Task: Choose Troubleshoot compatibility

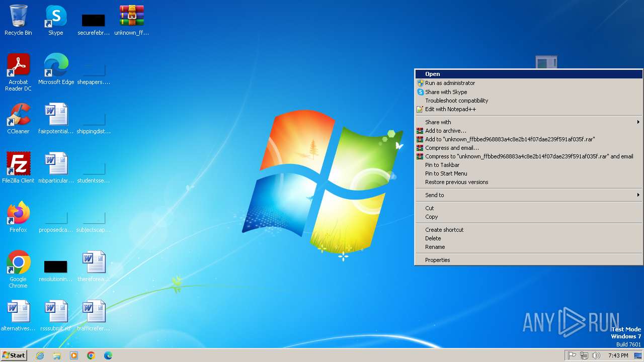Action: 529,101
